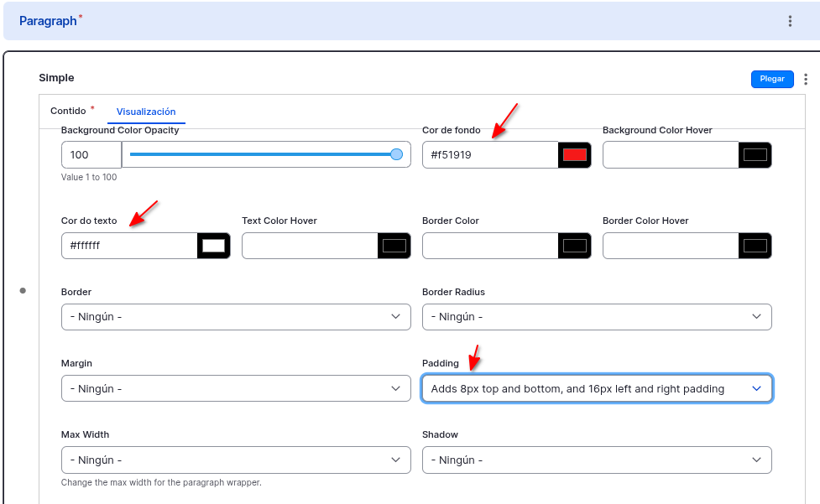The image size is (820, 504).
Task: Click the opacity value field showing 100
Action: click(91, 154)
